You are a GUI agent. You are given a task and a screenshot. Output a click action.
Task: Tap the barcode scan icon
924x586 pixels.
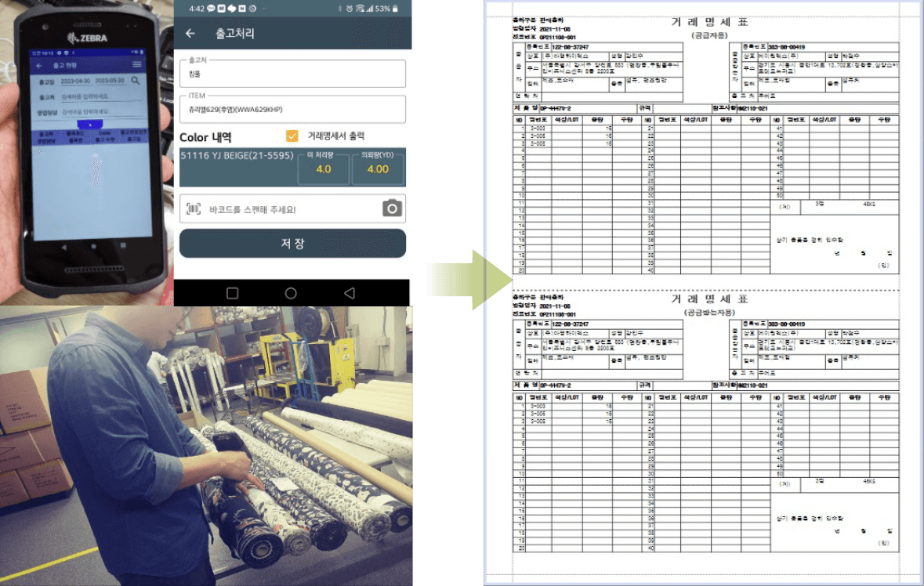click(x=193, y=209)
